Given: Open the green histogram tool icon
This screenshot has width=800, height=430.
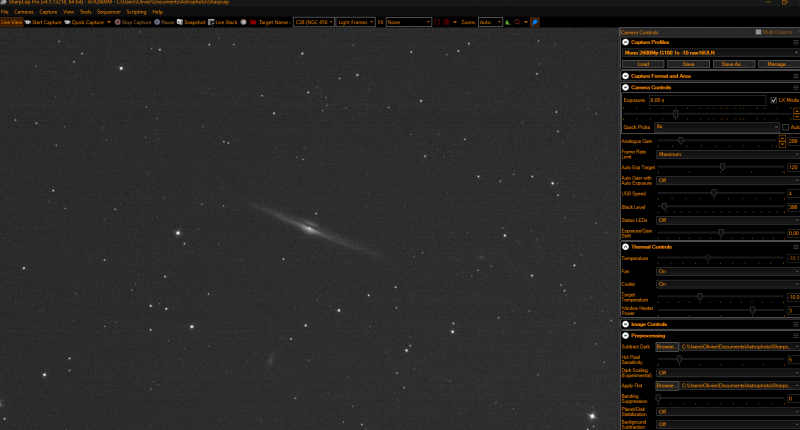Looking at the screenshot, I should click(508, 22).
